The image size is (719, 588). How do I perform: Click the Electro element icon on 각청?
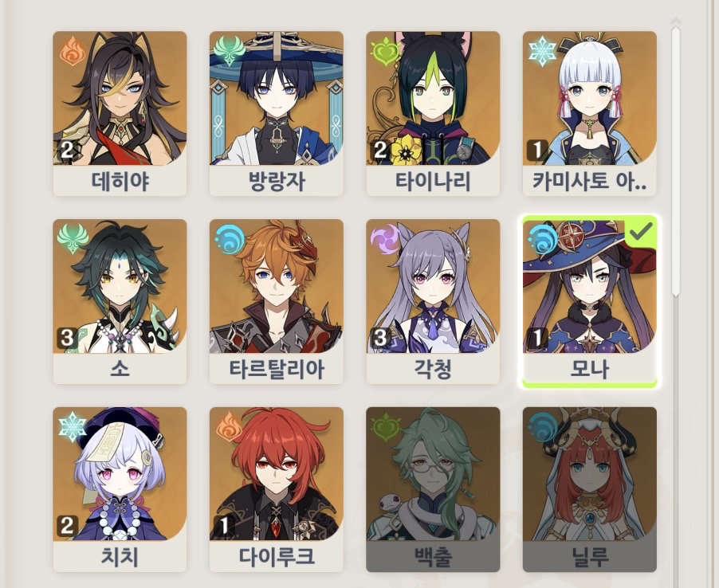pos(386,239)
